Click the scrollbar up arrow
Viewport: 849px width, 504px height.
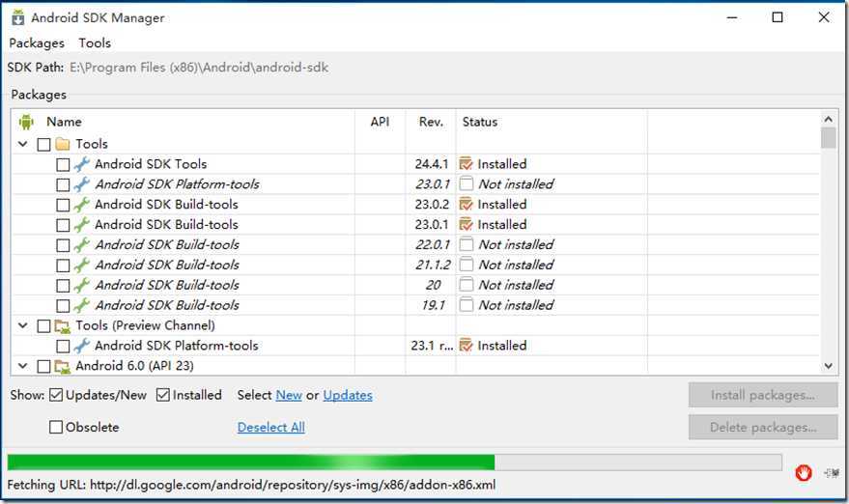[x=828, y=119]
